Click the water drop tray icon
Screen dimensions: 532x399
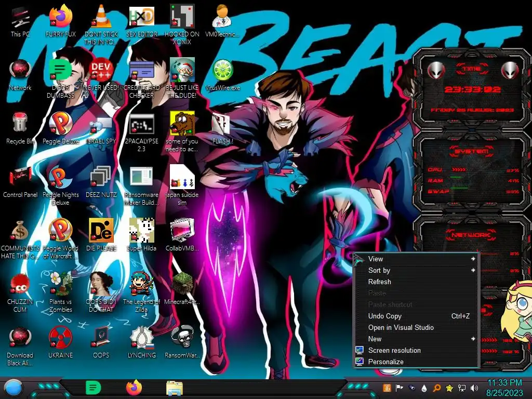tap(424, 388)
